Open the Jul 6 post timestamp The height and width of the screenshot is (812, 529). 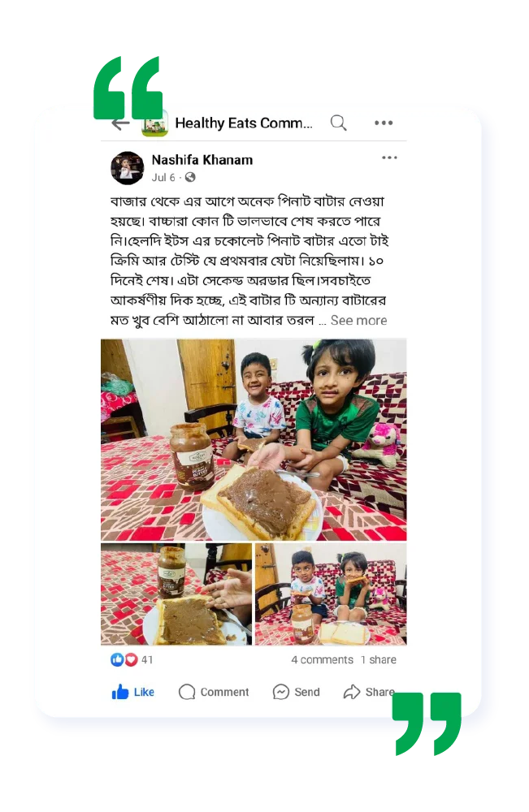[x=163, y=177]
